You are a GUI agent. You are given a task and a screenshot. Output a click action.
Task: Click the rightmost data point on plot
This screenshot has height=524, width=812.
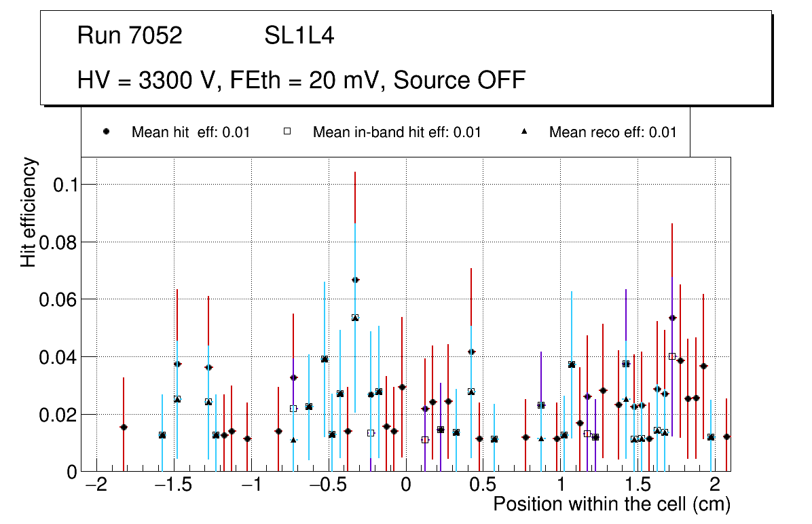726,436
